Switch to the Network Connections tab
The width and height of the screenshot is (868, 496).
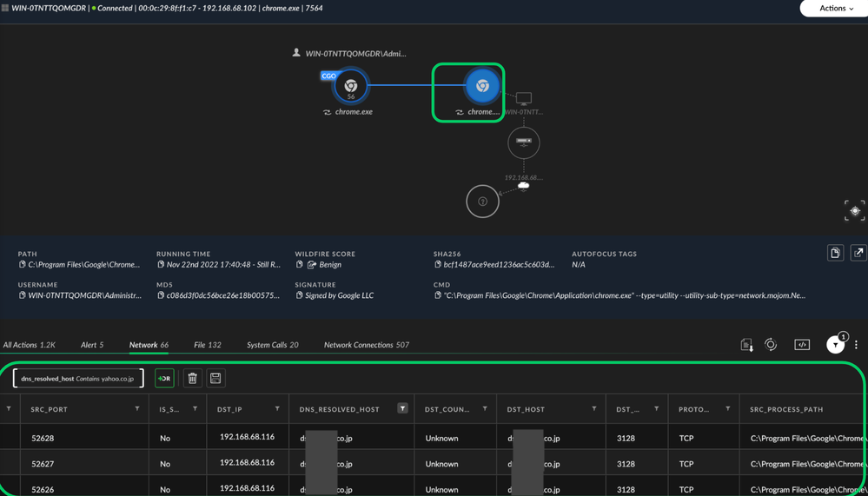(366, 345)
